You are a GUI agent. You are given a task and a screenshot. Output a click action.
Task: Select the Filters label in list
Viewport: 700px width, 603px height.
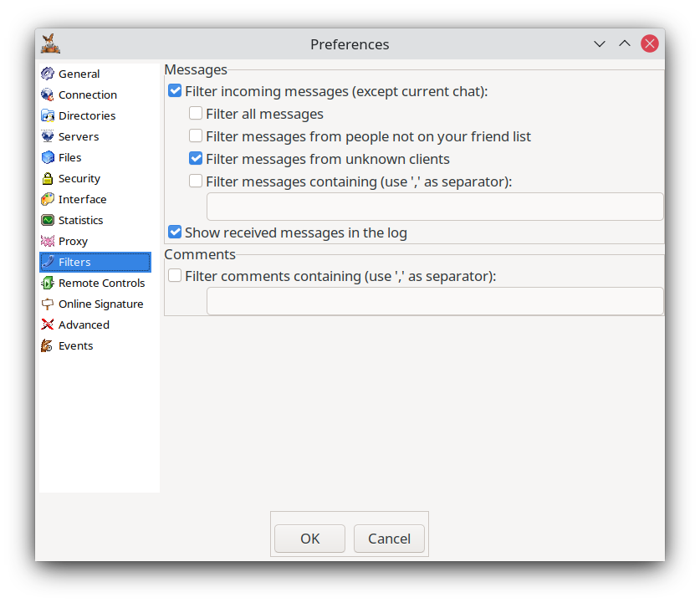pos(74,262)
